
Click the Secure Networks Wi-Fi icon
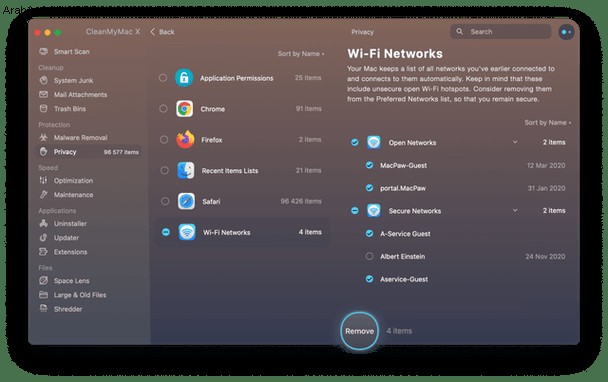point(373,211)
